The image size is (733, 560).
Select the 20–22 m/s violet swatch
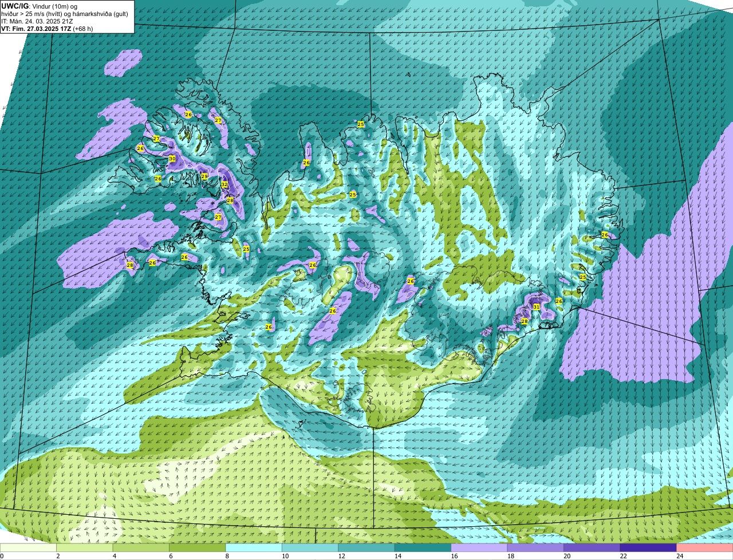[x=592, y=548]
